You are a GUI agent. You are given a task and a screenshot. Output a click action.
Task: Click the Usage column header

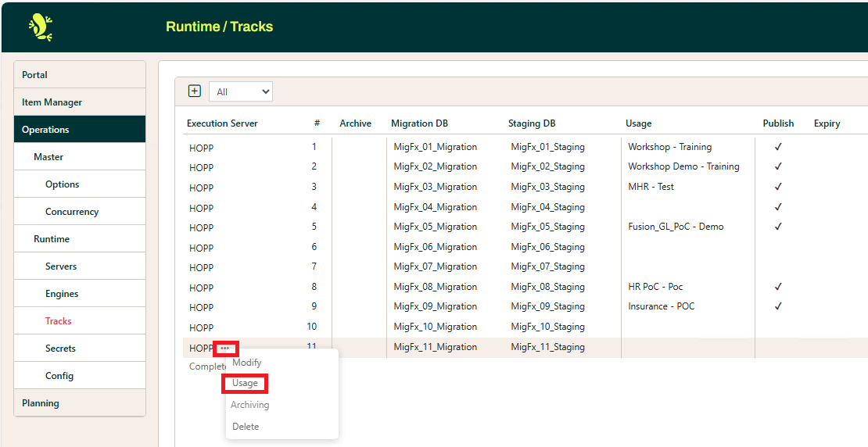638,123
